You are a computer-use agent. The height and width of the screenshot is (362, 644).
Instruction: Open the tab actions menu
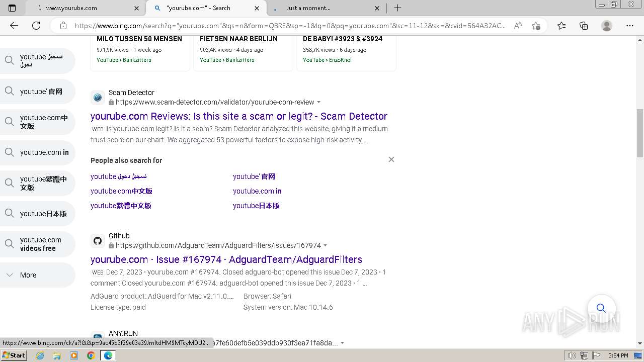[12, 8]
